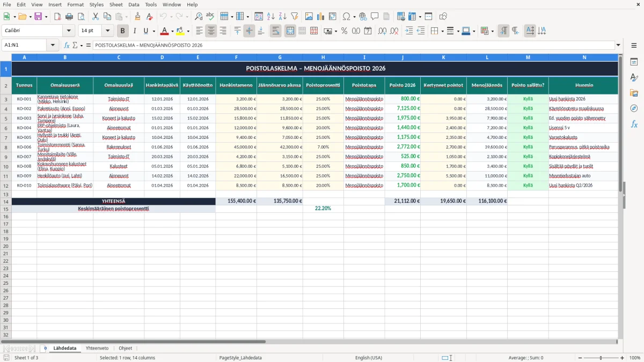
Task: Open Find and Replace
Action: (199, 17)
